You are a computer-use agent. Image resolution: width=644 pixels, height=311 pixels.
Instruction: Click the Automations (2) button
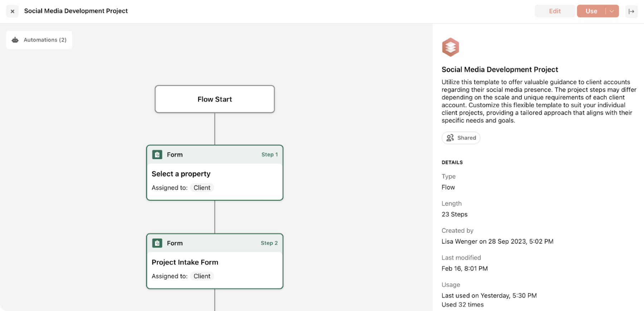click(x=39, y=40)
